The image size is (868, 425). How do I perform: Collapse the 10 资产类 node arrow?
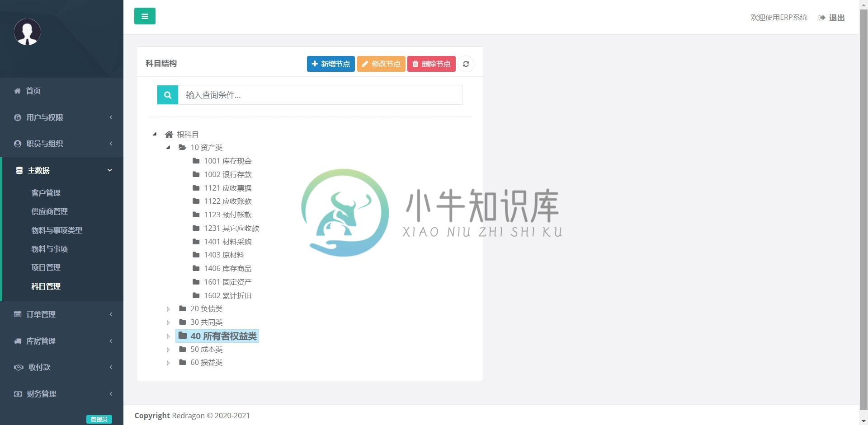pyautogui.click(x=168, y=147)
